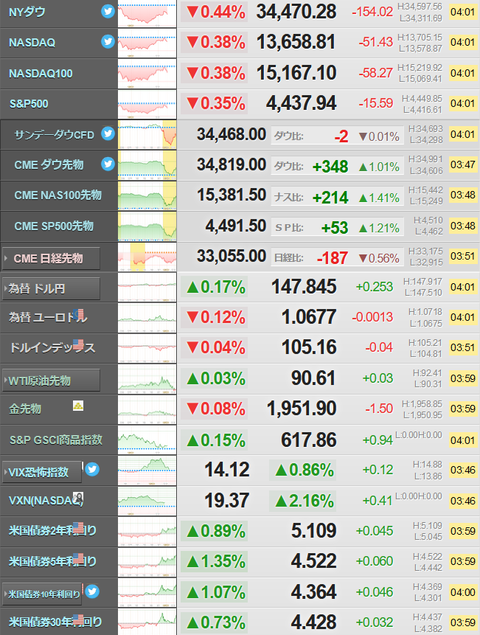Screen dimensions: 480x635
Task: Open the 米国債券5年利回り mini chart
Action: (x=147, y=562)
